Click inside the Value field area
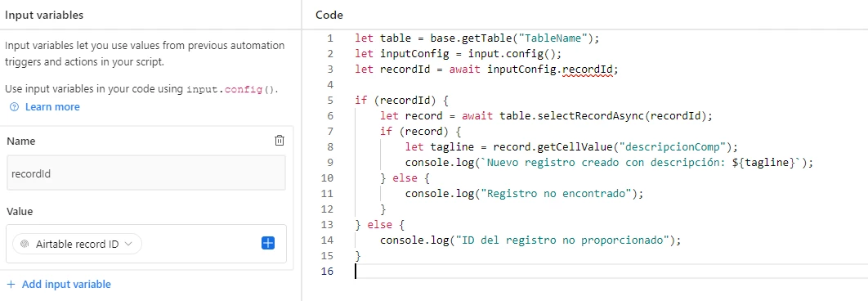Image resolution: width=868 pixels, height=301 pixels. coord(146,244)
